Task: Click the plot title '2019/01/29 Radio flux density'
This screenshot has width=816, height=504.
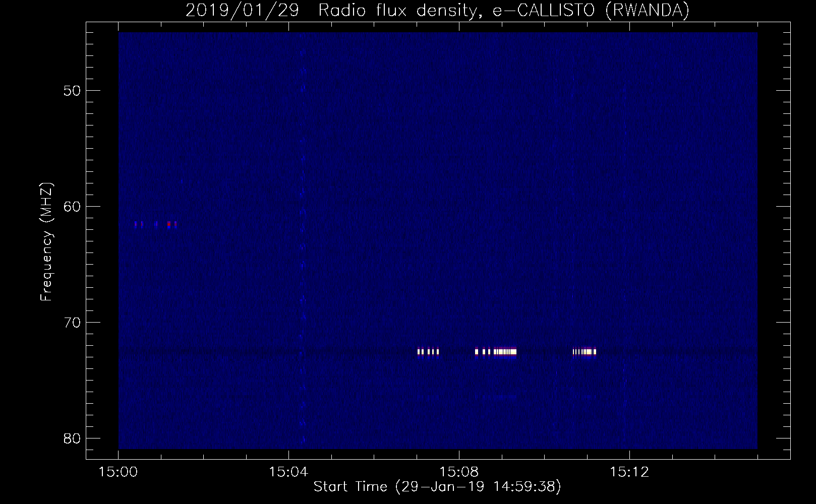Action: point(437,11)
